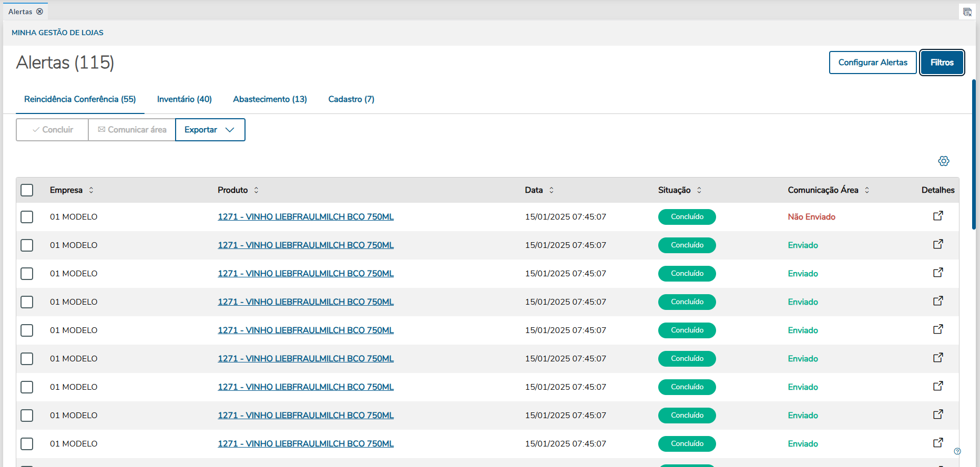The width and height of the screenshot is (980, 467).
Task: Sort table by Data column arrows
Action: [552, 190]
